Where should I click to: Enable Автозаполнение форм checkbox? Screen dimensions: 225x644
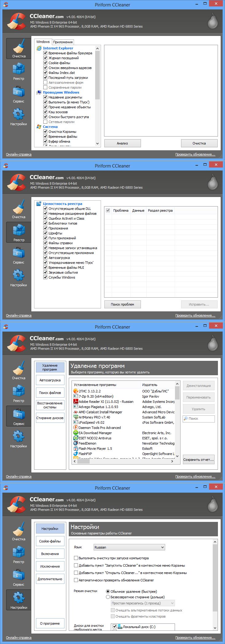pyautogui.click(x=45, y=83)
